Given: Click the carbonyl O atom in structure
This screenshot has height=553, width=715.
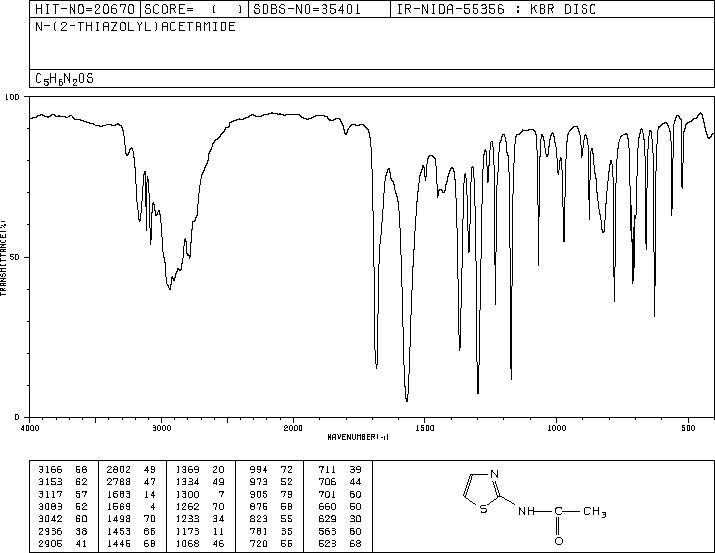Looking at the screenshot, I should (559, 541).
